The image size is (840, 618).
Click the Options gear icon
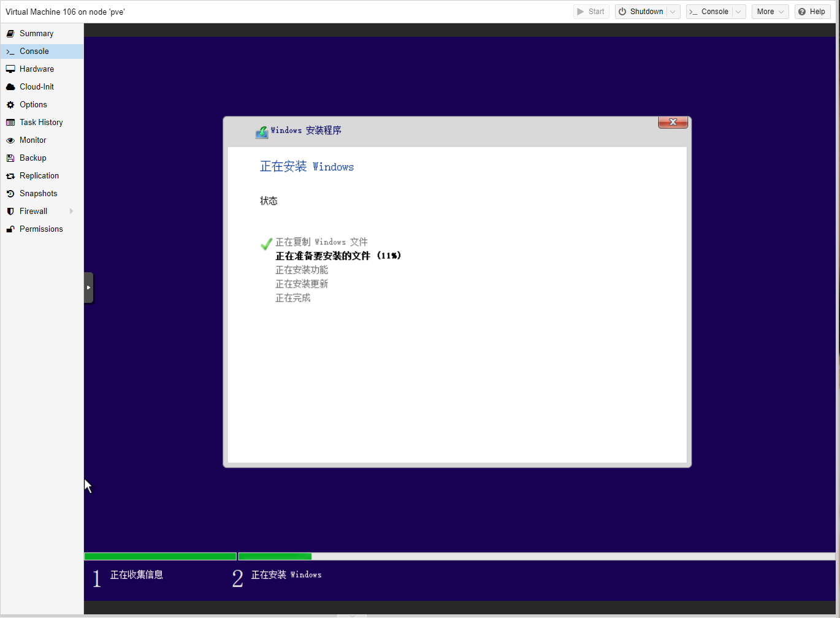[x=10, y=105]
